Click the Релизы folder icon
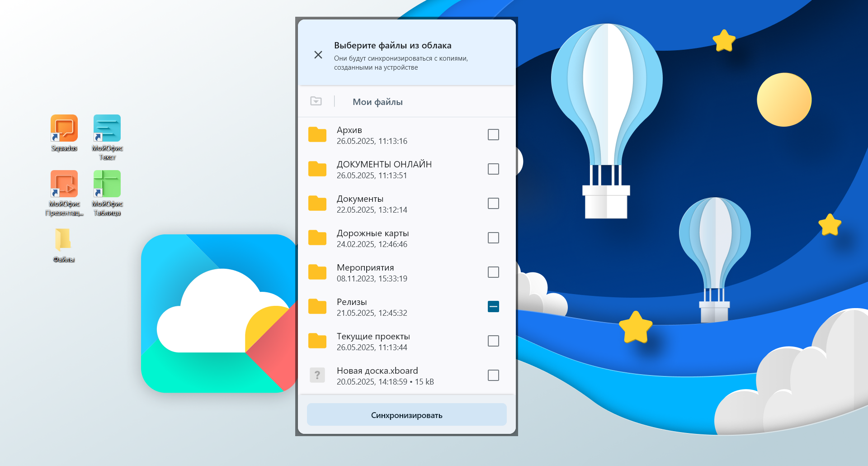The image size is (868, 466). tap(317, 307)
